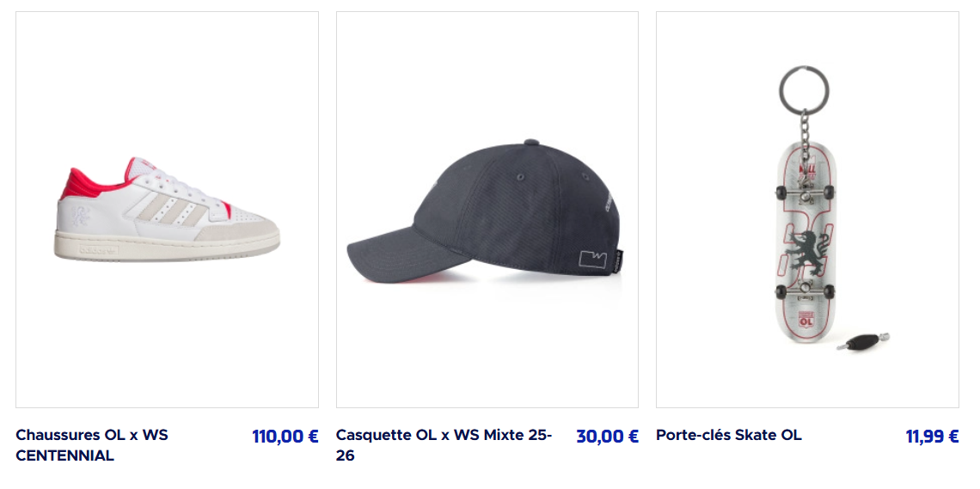Click the 11,99 € keychain price
The image size is (980, 489).
[932, 437]
